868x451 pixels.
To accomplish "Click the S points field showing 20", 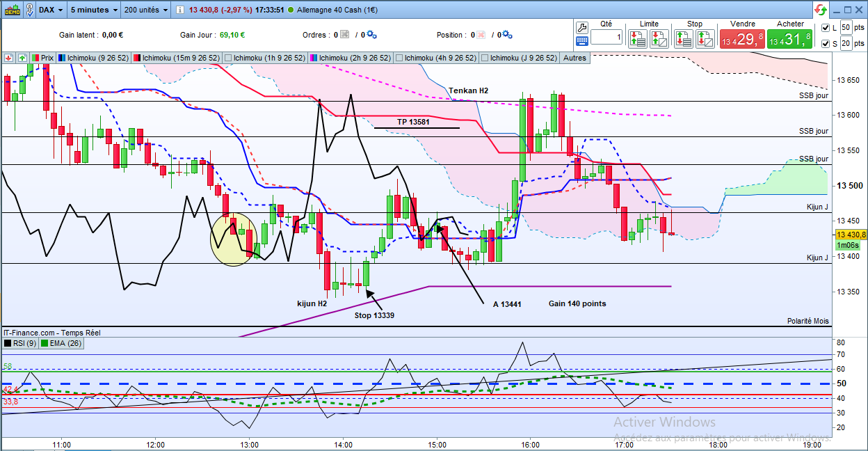I will [x=845, y=44].
